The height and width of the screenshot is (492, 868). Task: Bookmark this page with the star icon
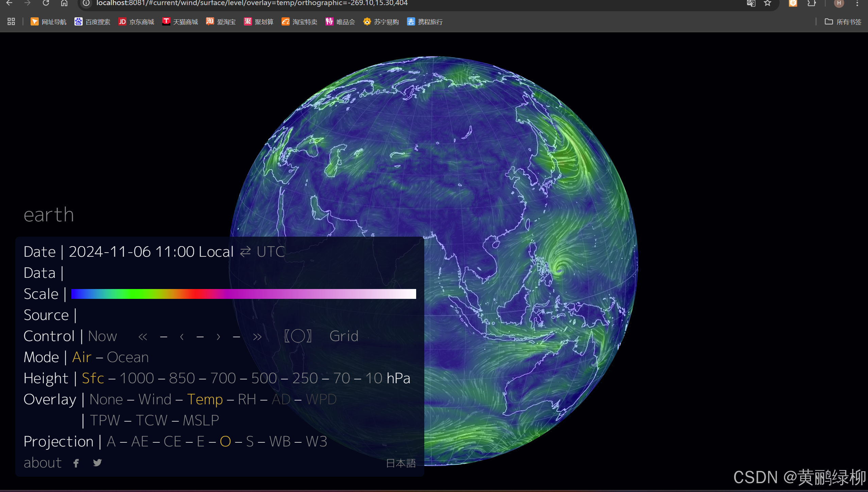pyautogui.click(x=767, y=3)
